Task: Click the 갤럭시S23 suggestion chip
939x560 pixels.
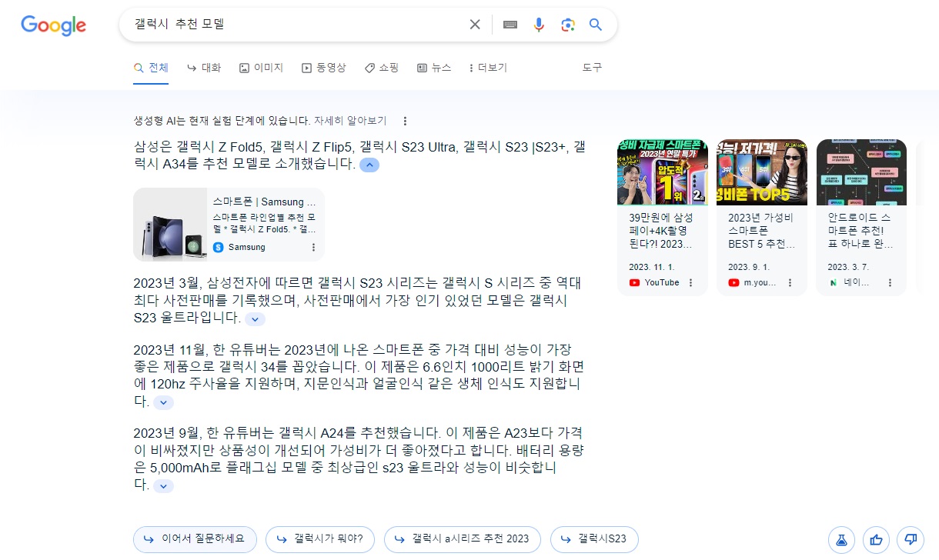Action: tap(594, 539)
